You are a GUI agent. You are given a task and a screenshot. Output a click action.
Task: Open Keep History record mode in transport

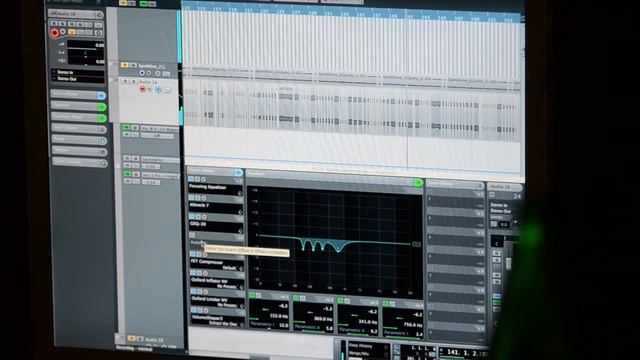coord(361,346)
